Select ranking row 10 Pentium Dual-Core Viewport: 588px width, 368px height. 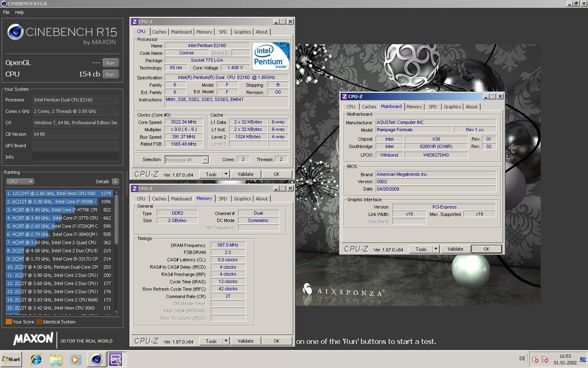(60, 267)
